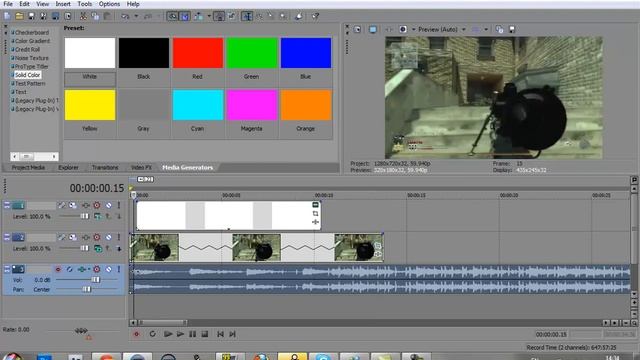This screenshot has width=640, height=360.
Task: Click Invert Phase icon on audio track 3
Action: pyautogui.click(x=69, y=269)
